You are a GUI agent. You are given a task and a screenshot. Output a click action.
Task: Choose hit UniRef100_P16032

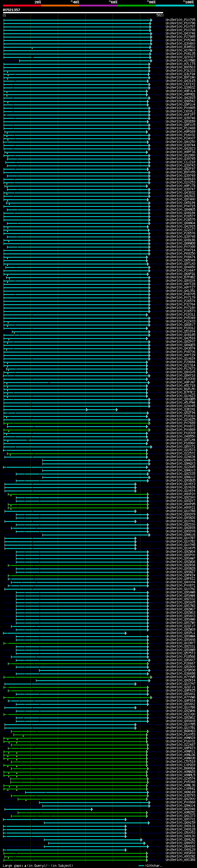coord(180,135)
